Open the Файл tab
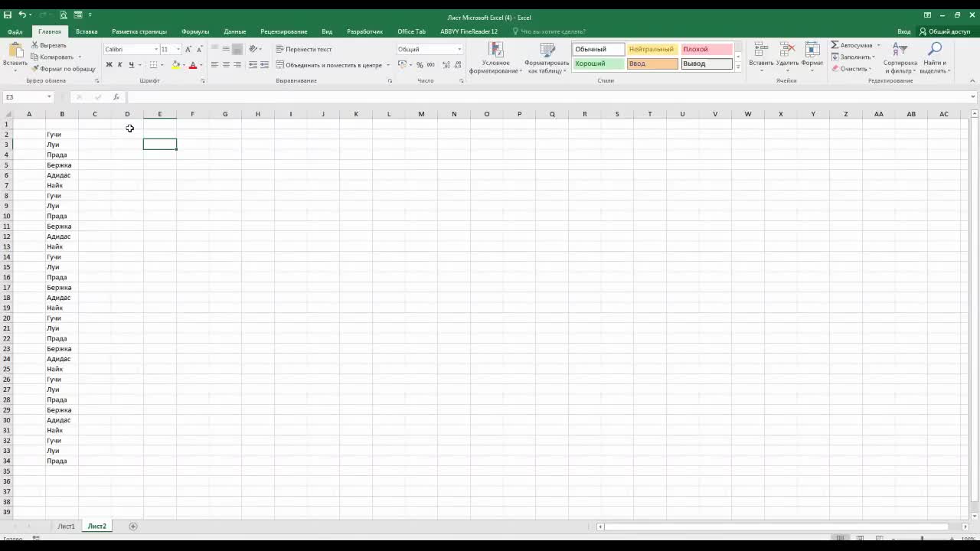The width and height of the screenshot is (980, 551). click(x=15, y=31)
